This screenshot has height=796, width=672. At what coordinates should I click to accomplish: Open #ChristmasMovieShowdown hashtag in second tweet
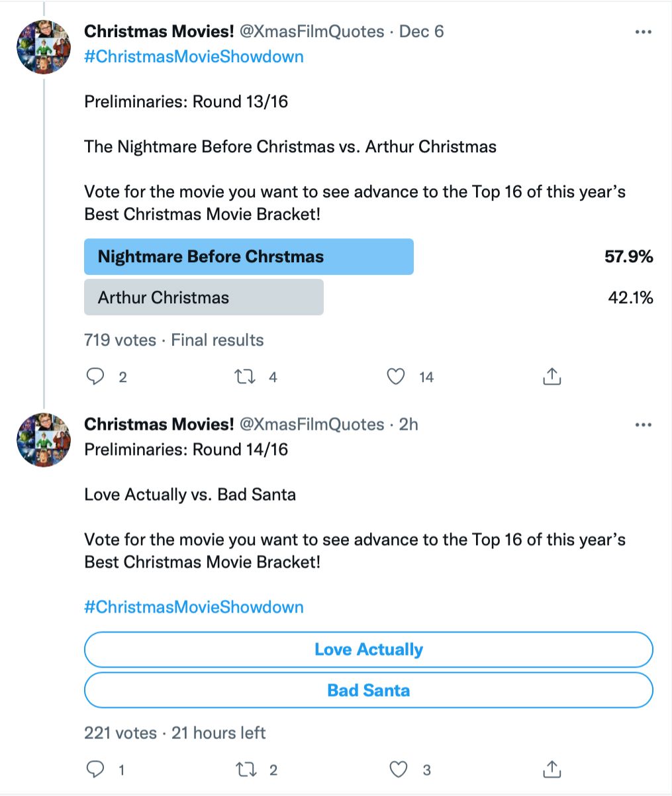(x=194, y=607)
